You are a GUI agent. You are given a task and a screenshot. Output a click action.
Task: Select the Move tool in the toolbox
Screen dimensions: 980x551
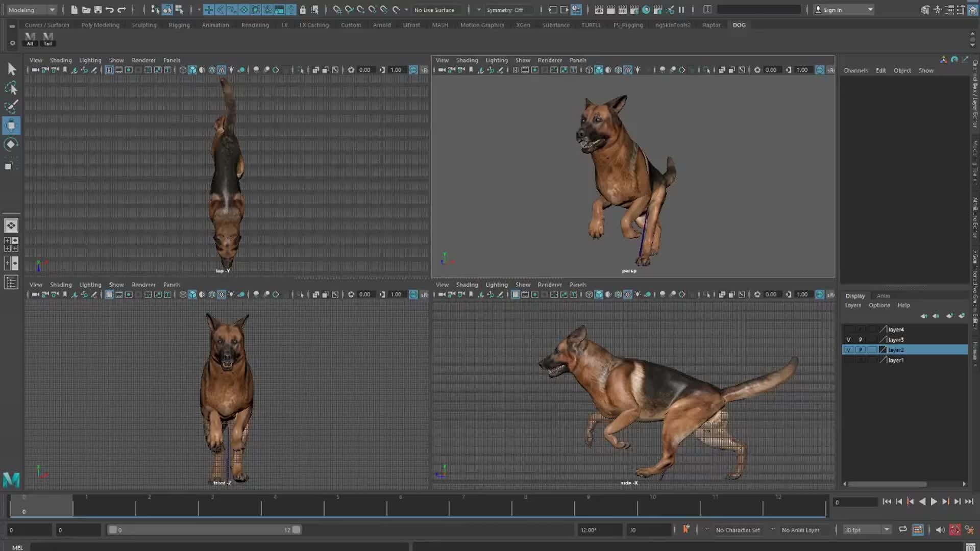tap(12, 123)
